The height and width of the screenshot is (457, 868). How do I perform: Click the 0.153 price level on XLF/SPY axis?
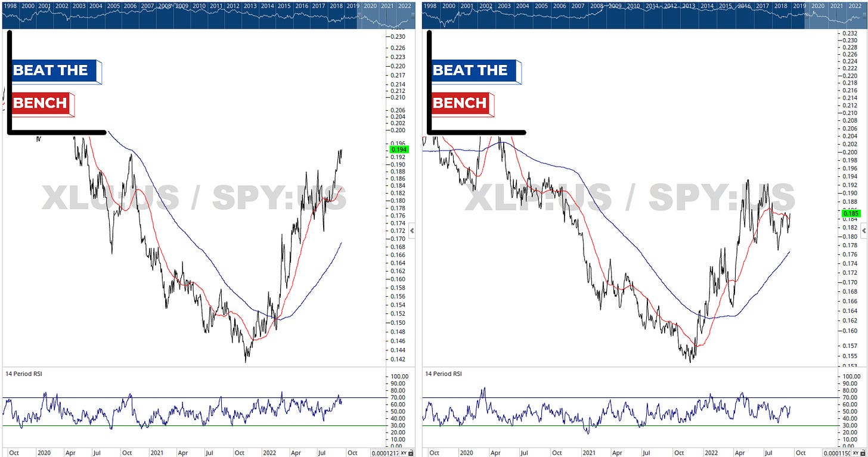850,366
